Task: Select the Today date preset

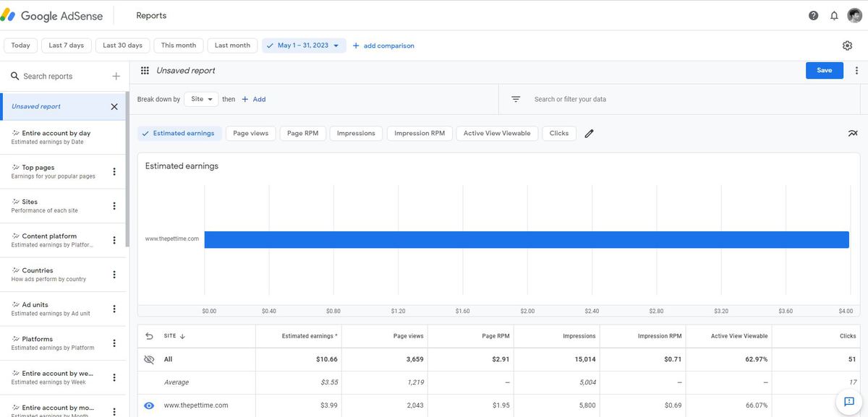Action: (21, 46)
